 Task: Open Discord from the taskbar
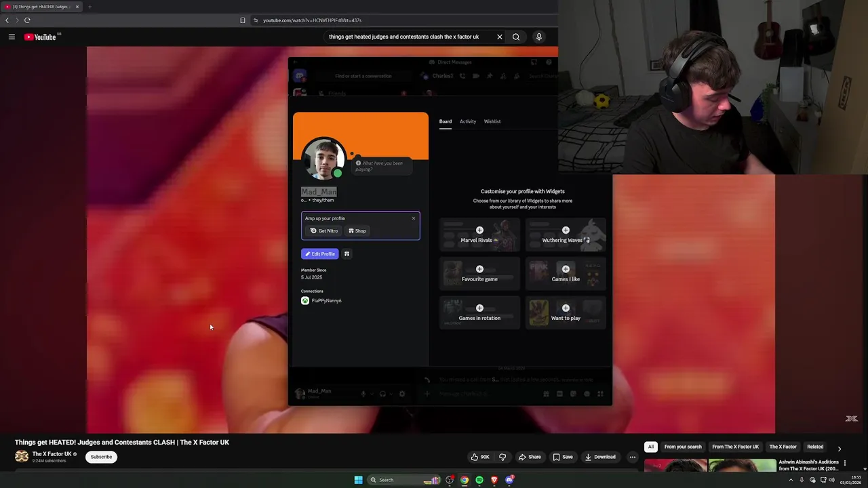(x=509, y=480)
